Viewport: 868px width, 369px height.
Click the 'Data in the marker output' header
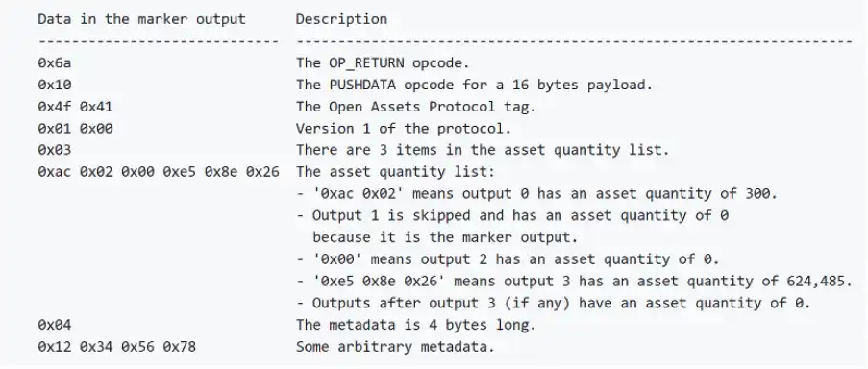[x=141, y=19]
